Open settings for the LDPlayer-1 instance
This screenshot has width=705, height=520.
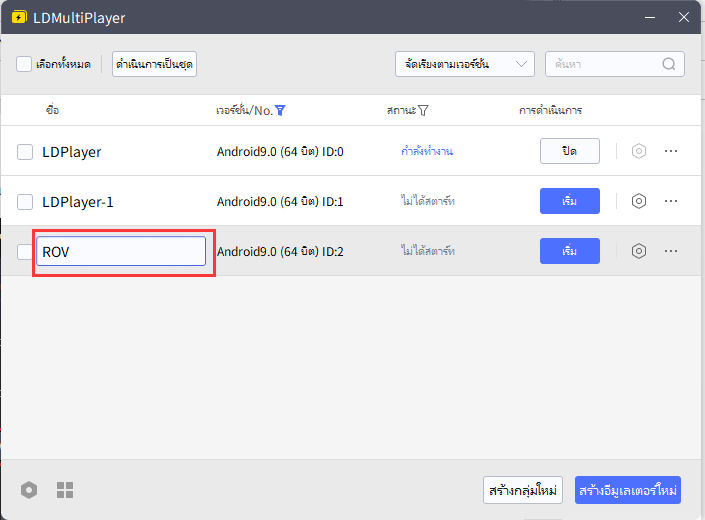point(638,201)
